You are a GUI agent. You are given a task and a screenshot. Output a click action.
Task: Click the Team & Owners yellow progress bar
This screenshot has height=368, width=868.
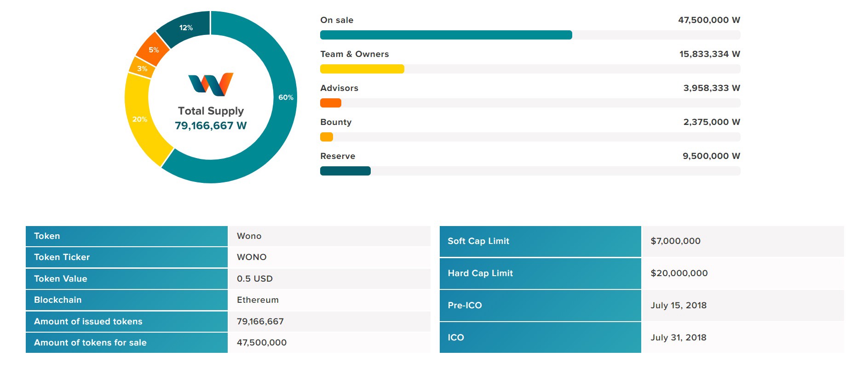pos(362,69)
